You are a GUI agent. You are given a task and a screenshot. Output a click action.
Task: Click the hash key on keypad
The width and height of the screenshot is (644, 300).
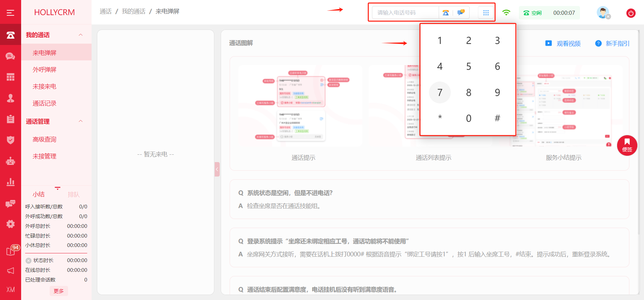(x=497, y=118)
